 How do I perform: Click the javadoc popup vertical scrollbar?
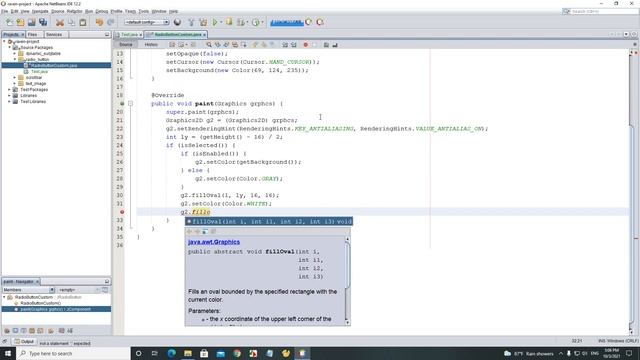[347, 280]
